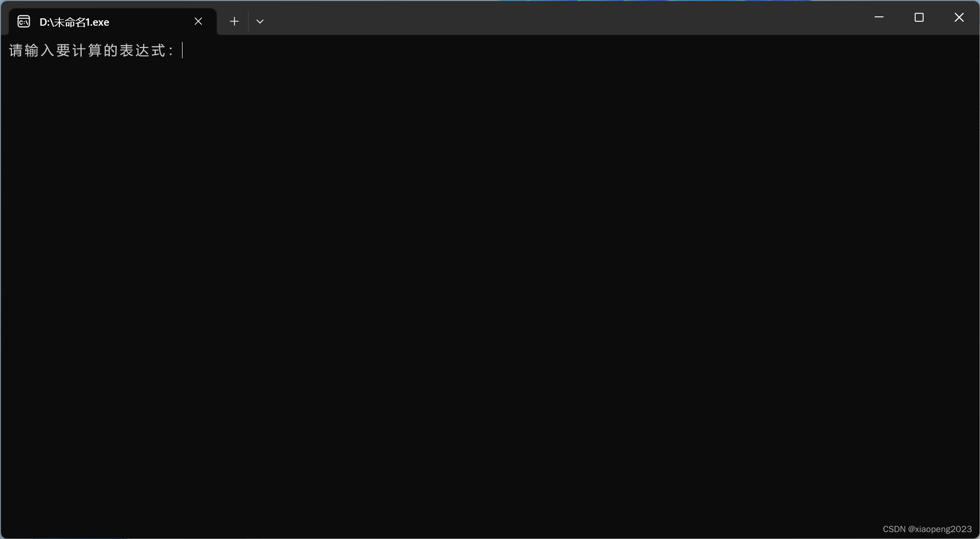This screenshot has width=980, height=539.
Task: Click the X icon on the D:\未命名1.exe tab
Action: (x=198, y=21)
